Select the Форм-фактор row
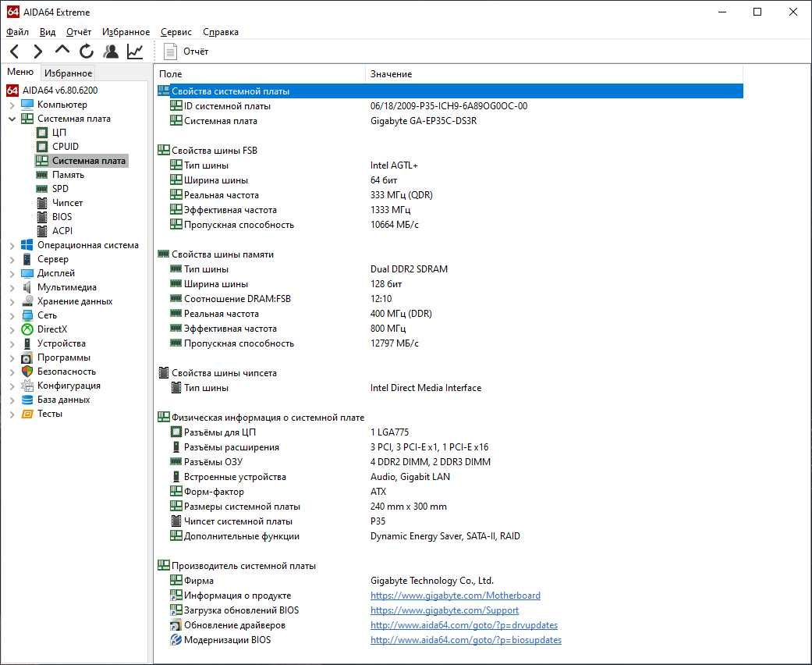 tap(450, 492)
